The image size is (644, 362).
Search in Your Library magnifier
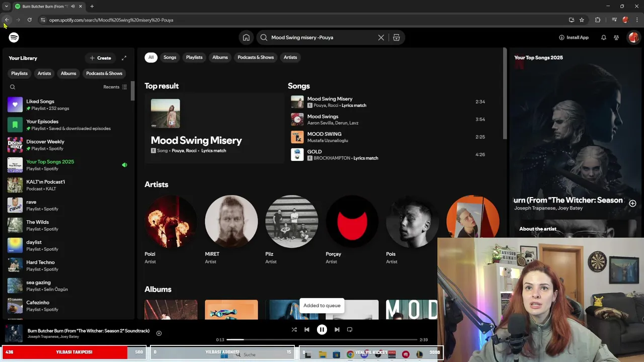pos(13,87)
